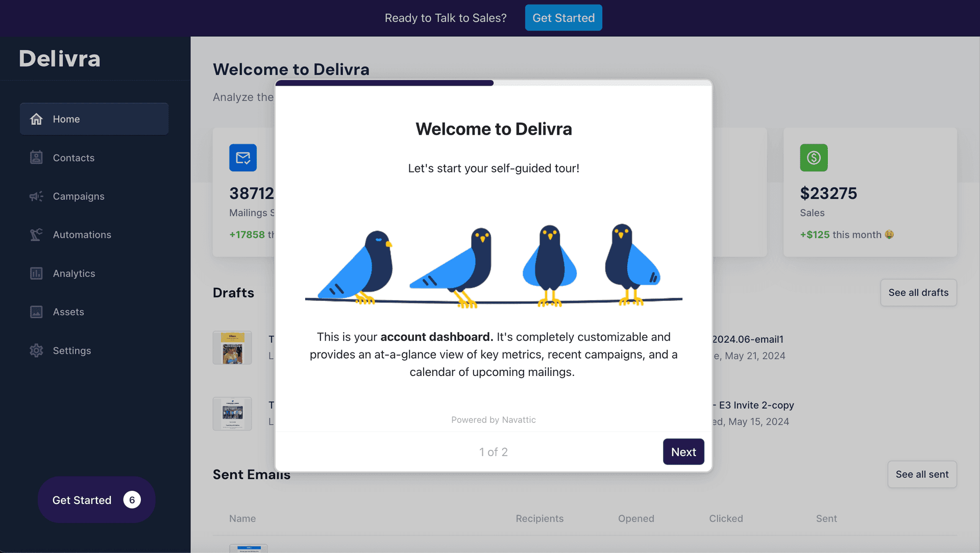Image resolution: width=980 pixels, height=553 pixels.
Task: Click See all sent button
Action: tap(922, 474)
